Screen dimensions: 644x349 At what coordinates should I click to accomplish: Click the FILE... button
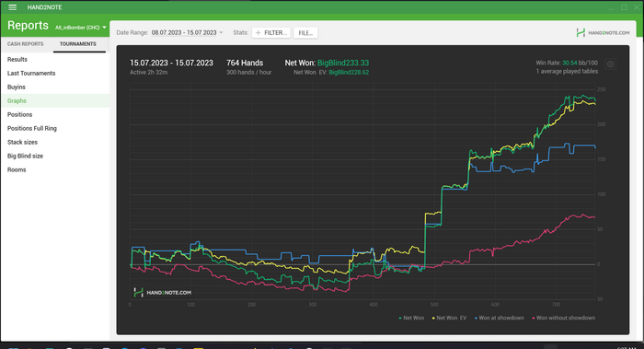click(305, 33)
